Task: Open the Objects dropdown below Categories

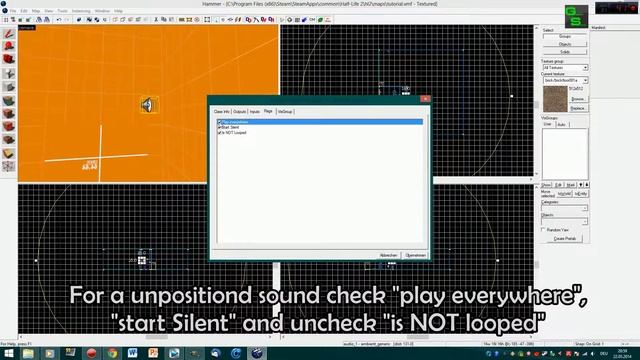Action: pos(564,221)
